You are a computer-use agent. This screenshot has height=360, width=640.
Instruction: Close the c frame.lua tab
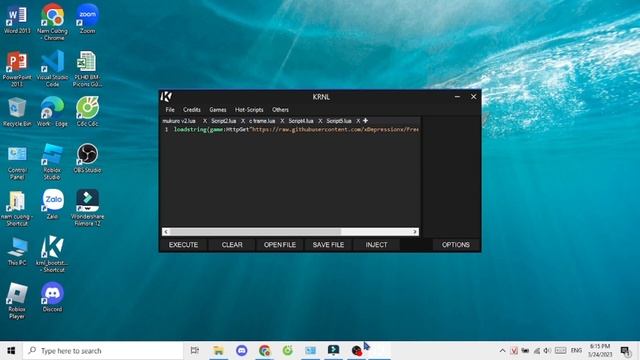282,121
